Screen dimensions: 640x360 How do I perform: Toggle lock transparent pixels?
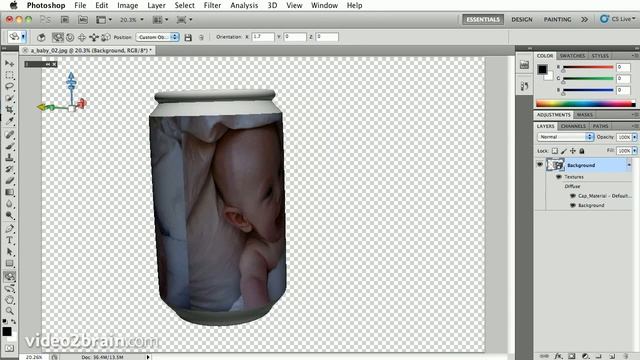pos(555,151)
